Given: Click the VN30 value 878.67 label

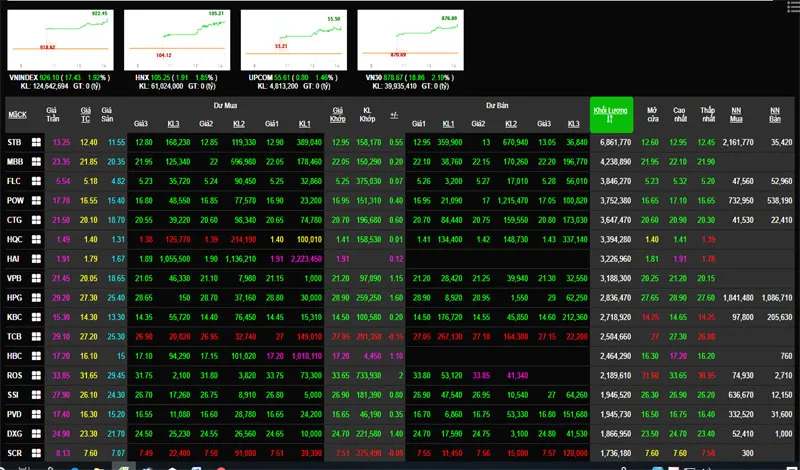Looking at the screenshot, I should tap(393, 78).
